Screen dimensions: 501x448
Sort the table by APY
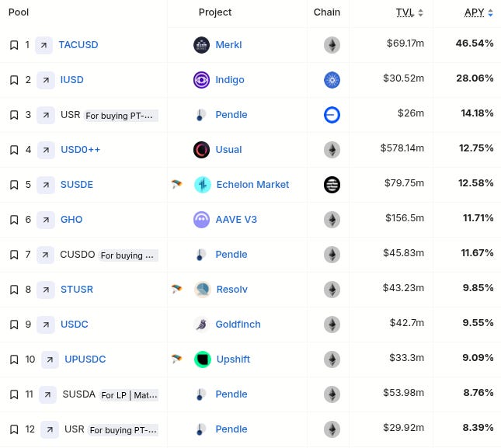click(x=478, y=12)
